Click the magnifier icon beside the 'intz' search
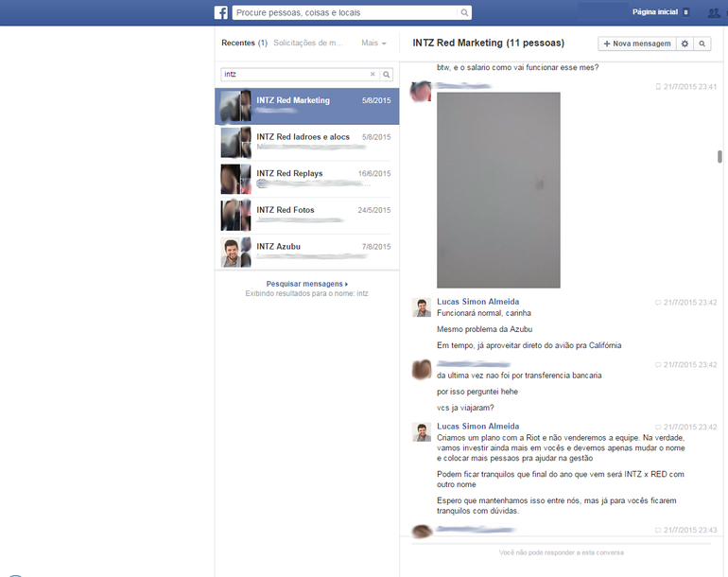This screenshot has width=728, height=577. coord(387,75)
